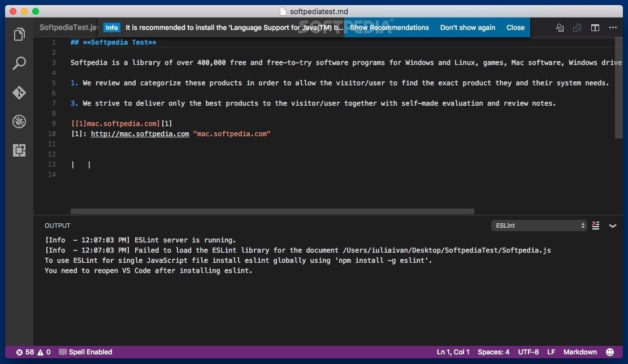The image size is (628, 364).
Task: Switch to the SoftpediaTest.java tab
Action: pos(68,27)
